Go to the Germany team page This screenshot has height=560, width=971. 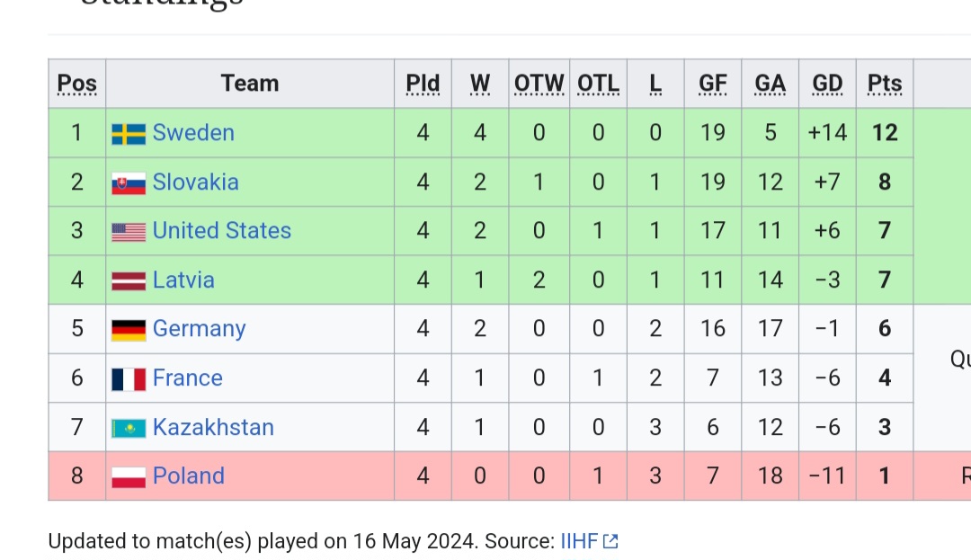(199, 329)
